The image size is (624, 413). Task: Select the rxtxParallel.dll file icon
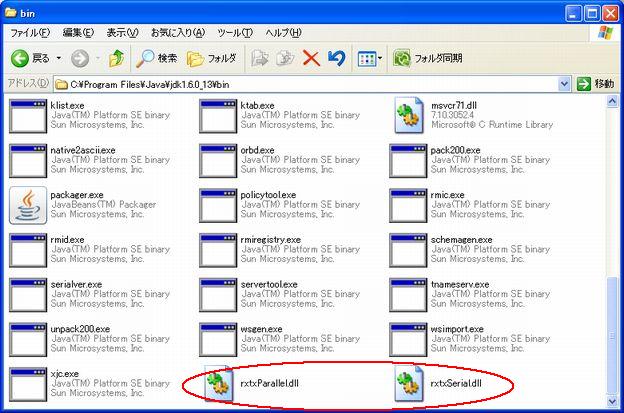pyautogui.click(x=218, y=384)
